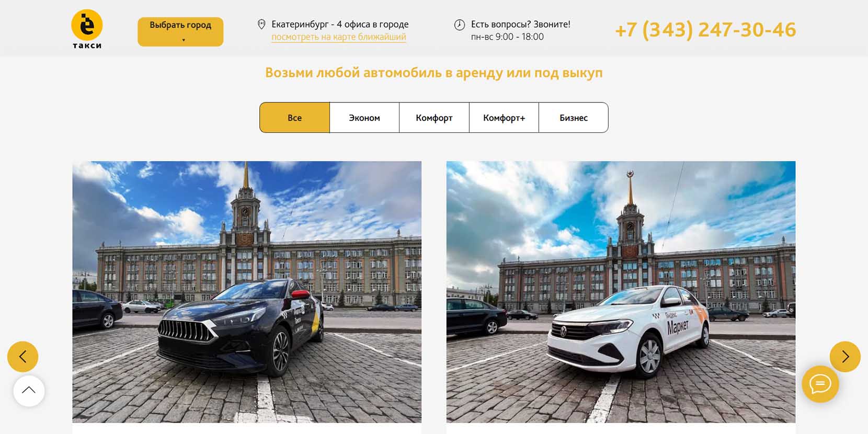
Task: Open the white Маркет Volkswagen photo
Action: tap(621, 292)
